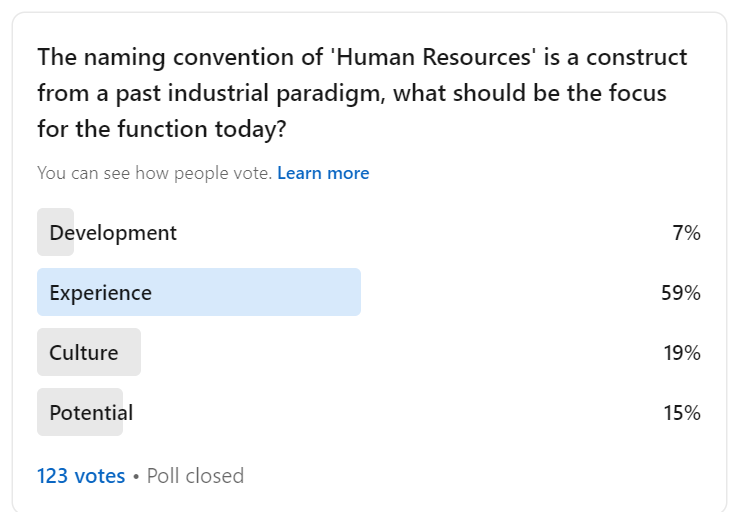
Task: Click 'for the function today?' question line
Action: [x=161, y=129]
